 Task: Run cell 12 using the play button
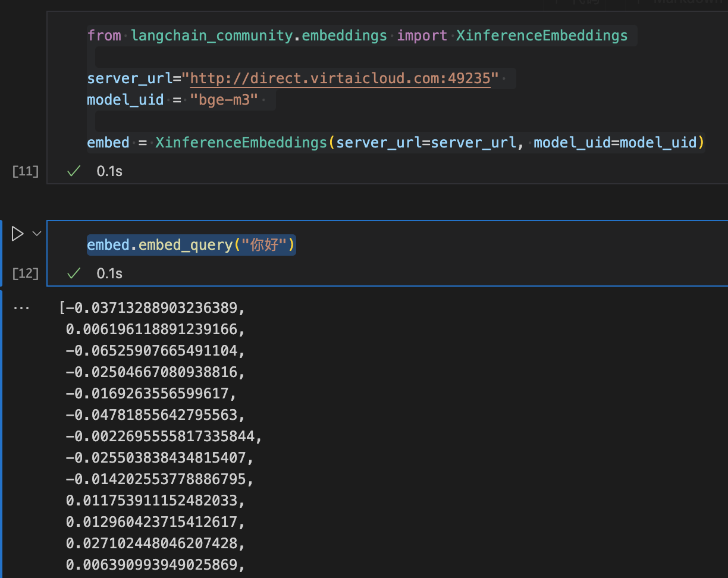(17, 233)
